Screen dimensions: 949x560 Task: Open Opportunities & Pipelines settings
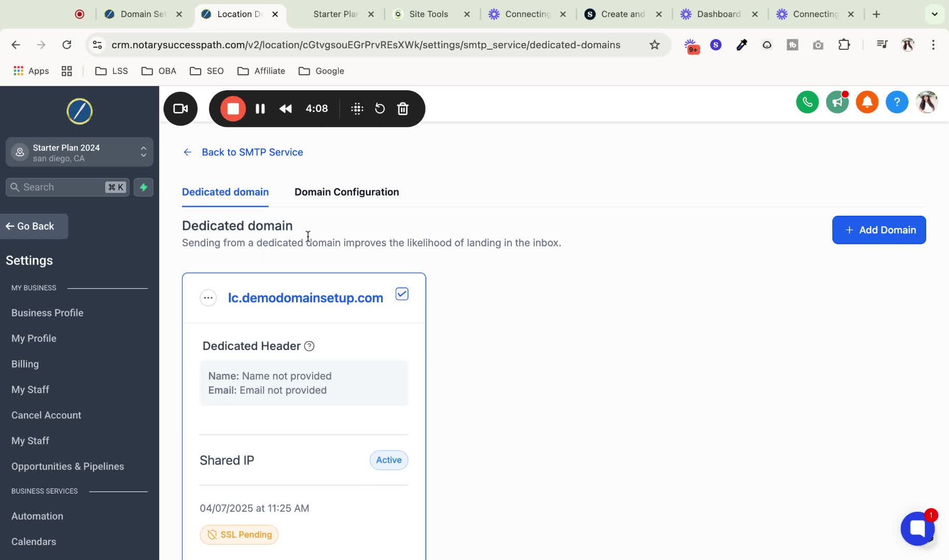coord(67,466)
